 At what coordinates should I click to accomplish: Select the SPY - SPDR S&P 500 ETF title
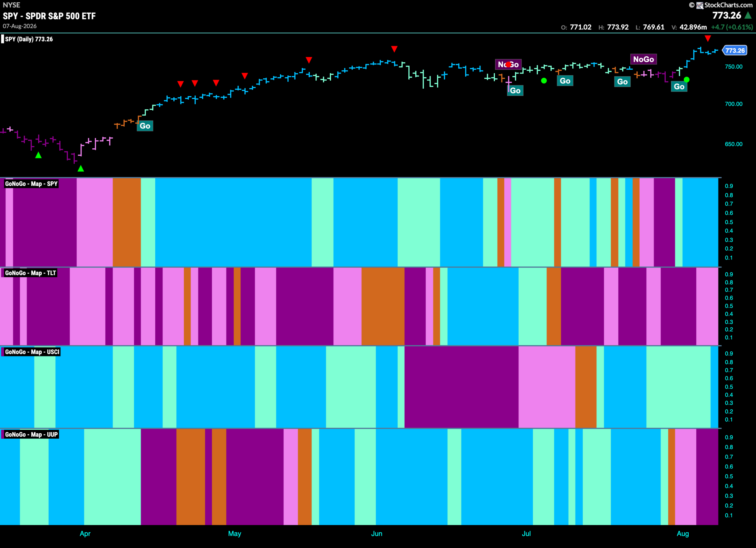49,16
